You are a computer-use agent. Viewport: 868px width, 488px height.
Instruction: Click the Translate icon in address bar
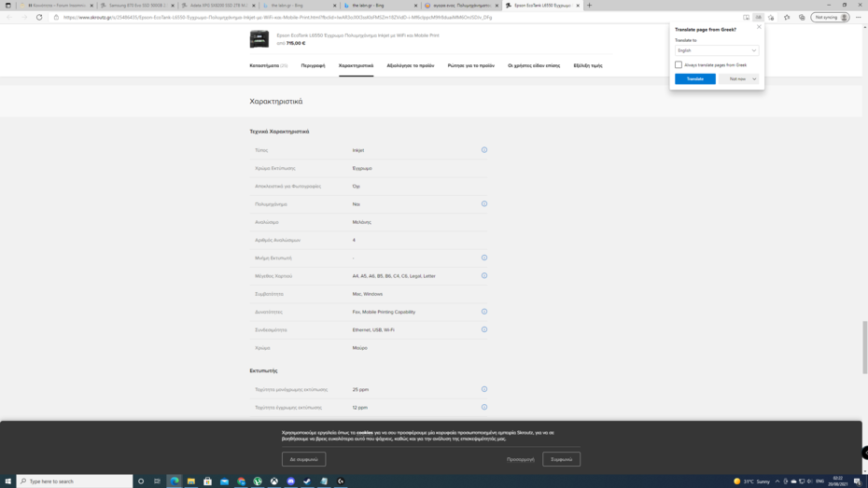click(759, 17)
